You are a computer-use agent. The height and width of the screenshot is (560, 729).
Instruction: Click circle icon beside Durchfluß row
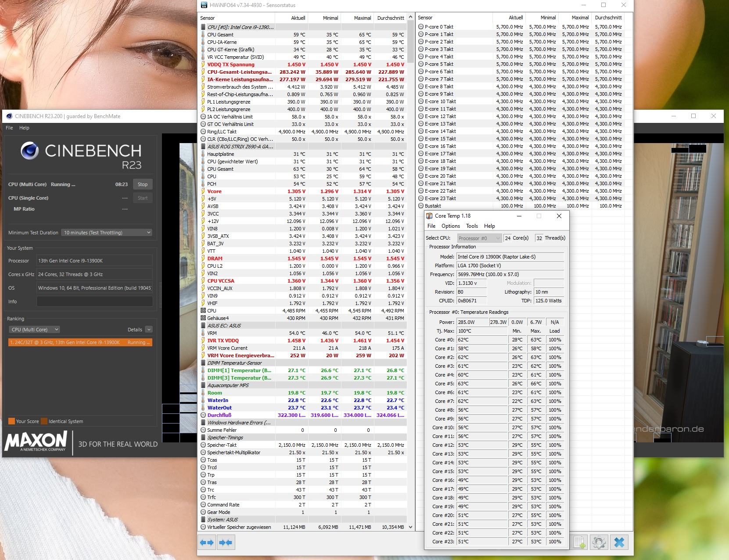click(203, 415)
